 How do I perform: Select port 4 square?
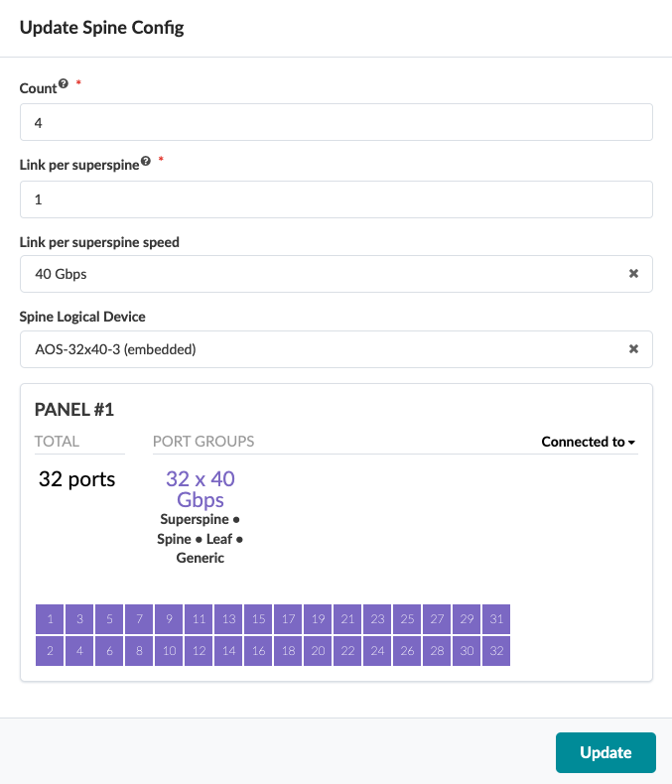[x=79, y=651]
